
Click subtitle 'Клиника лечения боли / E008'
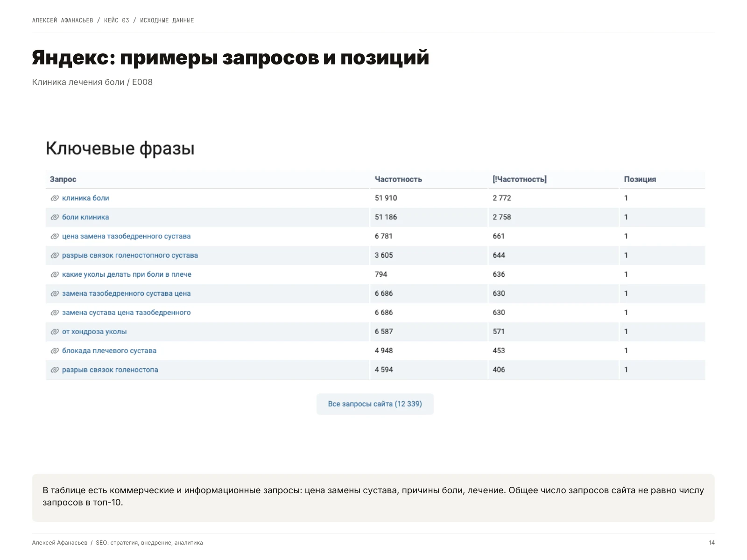pos(92,82)
